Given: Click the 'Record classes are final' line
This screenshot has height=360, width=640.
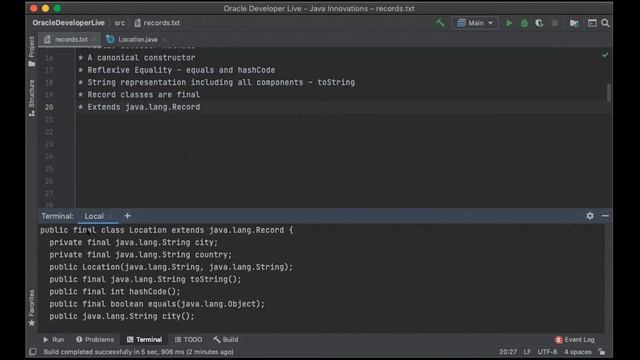Looking at the screenshot, I should [x=139, y=95].
